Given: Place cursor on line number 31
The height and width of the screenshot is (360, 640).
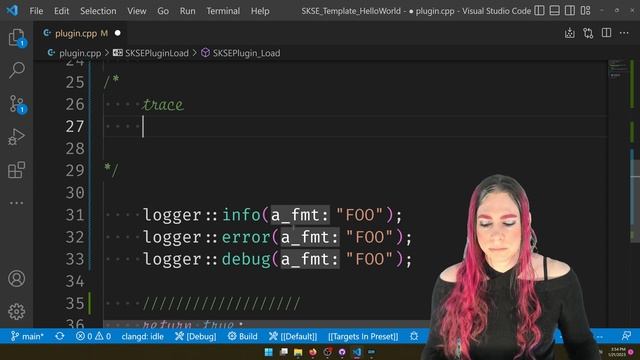Looking at the screenshot, I should pos(75,215).
